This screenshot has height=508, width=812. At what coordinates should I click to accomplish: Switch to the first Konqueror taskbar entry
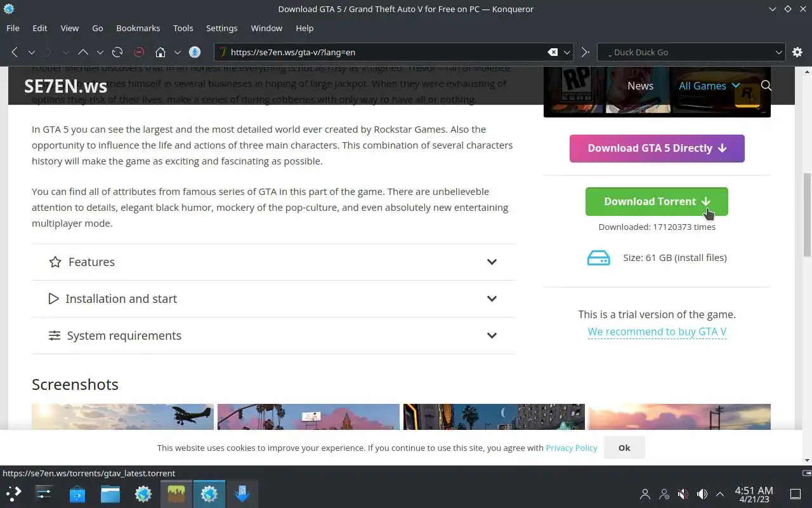point(143,493)
